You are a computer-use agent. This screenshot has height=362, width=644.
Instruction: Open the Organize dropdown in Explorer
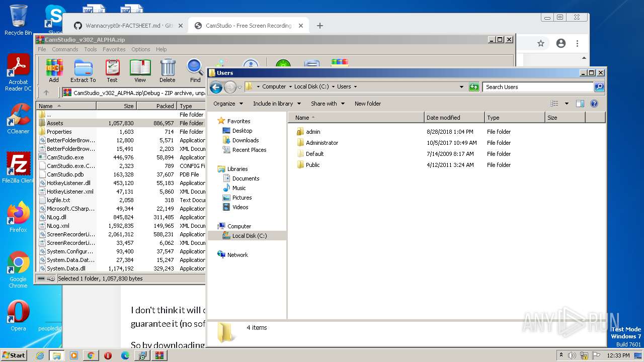coord(228,104)
